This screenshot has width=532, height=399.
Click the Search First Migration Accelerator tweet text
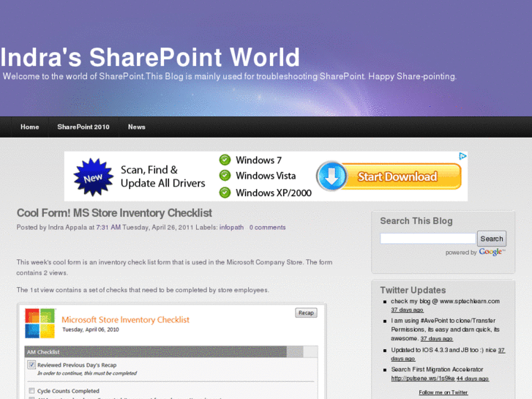[437, 370]
